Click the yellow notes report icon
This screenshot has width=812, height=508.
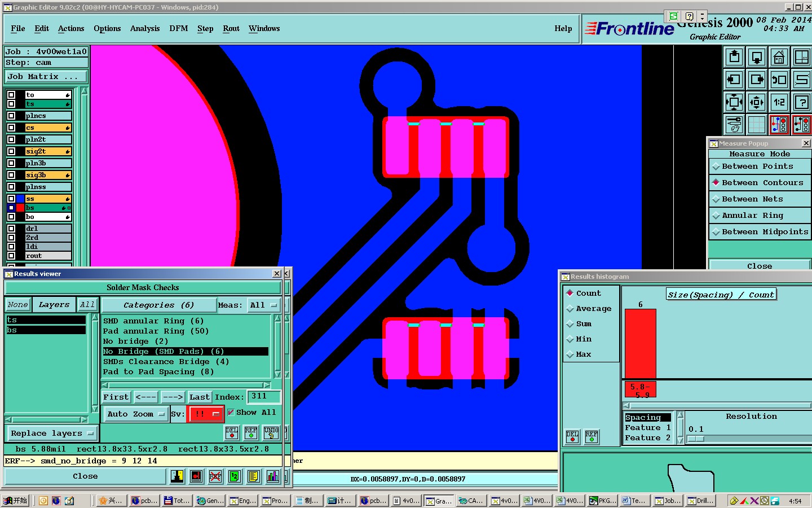253,476
